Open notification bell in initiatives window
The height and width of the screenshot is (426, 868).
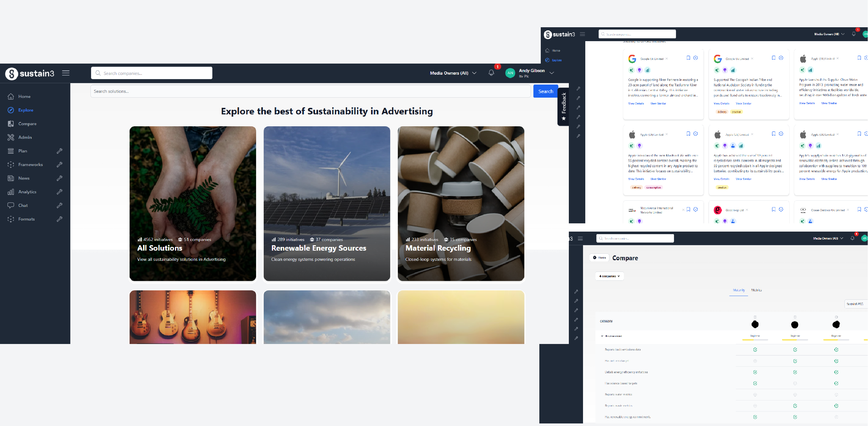coord(854,34)
